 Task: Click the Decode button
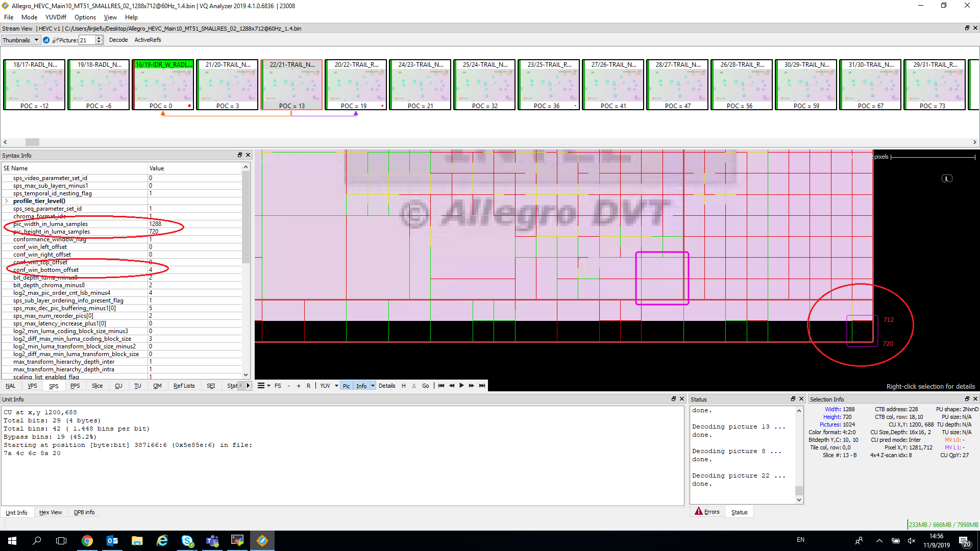[118, 40]
